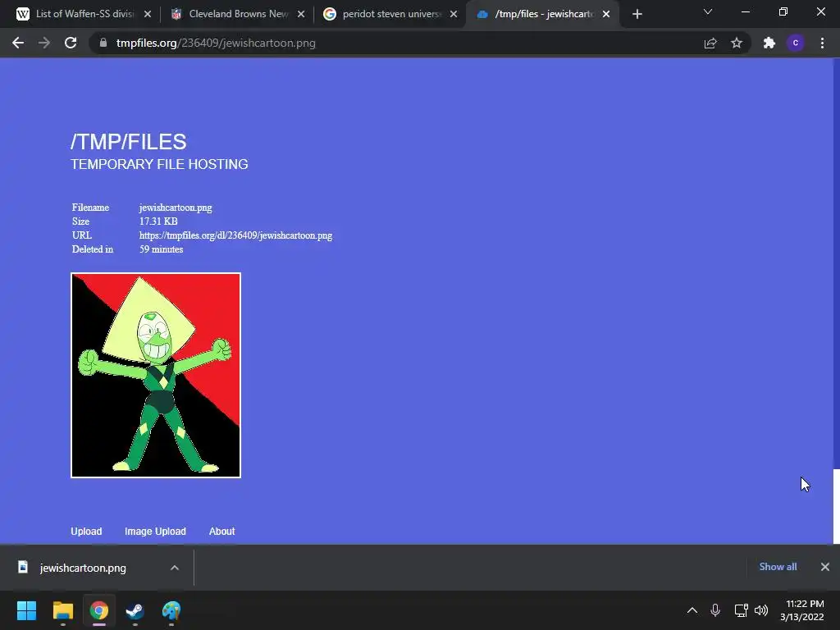Image resolution: width=840 pixels, height=630 pixels.
Task: Open the Upload footer link
Action: pos(86,532)
